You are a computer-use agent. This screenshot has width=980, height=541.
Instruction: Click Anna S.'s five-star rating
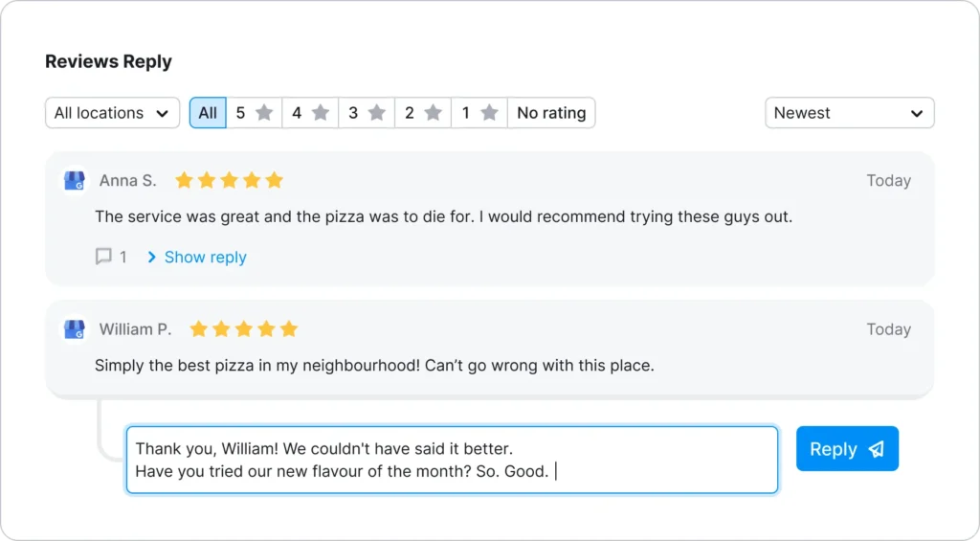coord(229,180)
